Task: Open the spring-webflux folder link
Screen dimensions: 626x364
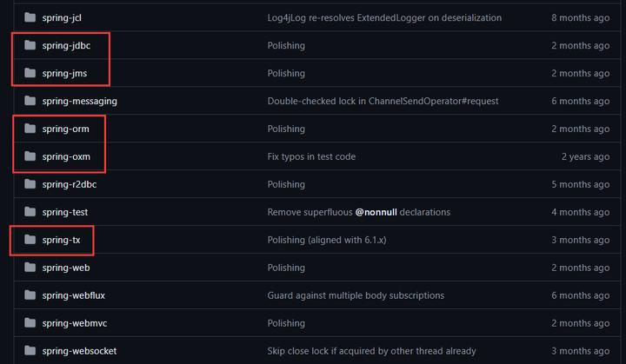Action: [73, 295]
